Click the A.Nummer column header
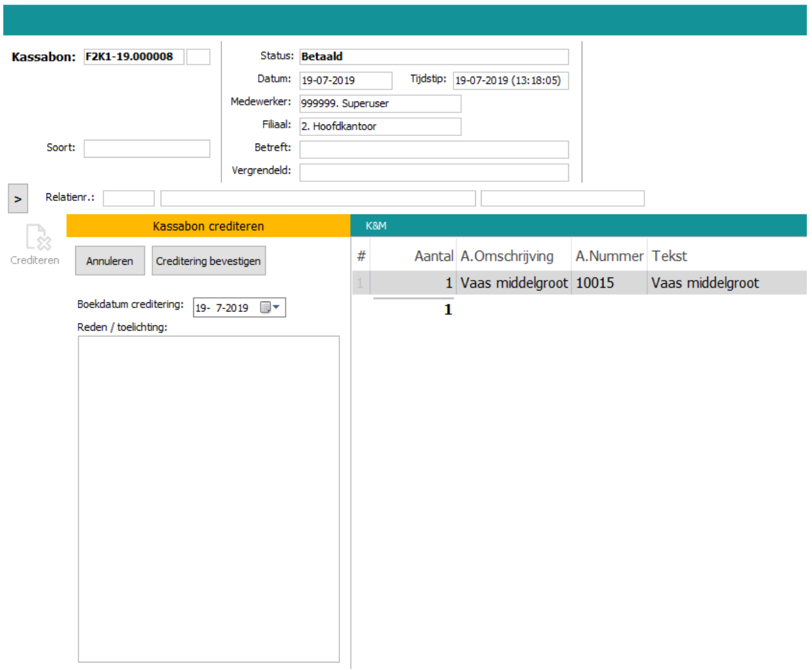Screen dimensions: 812x670 pos(609,256)
